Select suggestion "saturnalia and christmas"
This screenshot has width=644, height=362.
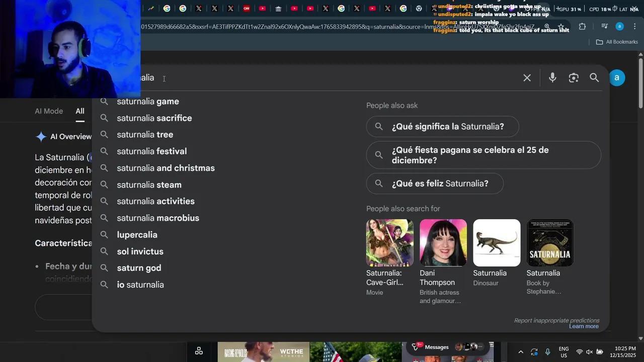coord(166,168)
